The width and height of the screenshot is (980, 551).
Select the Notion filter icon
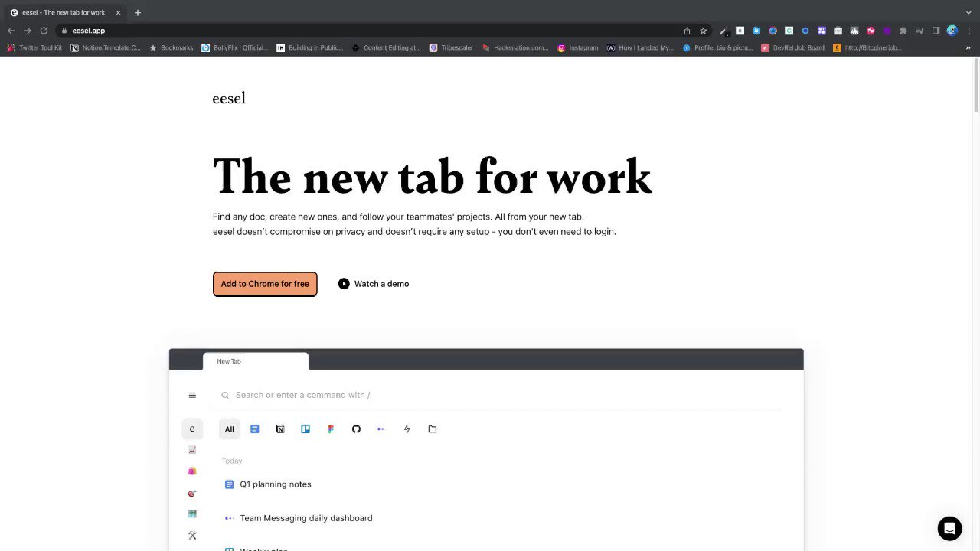pyautogui.click(x=279, y=429)
